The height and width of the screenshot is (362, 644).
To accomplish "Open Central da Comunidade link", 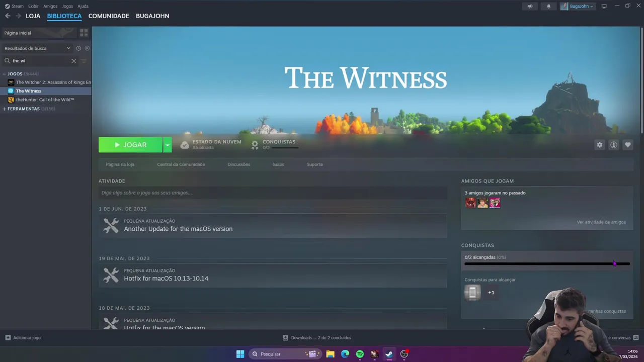I will click(x=181, y=164).
